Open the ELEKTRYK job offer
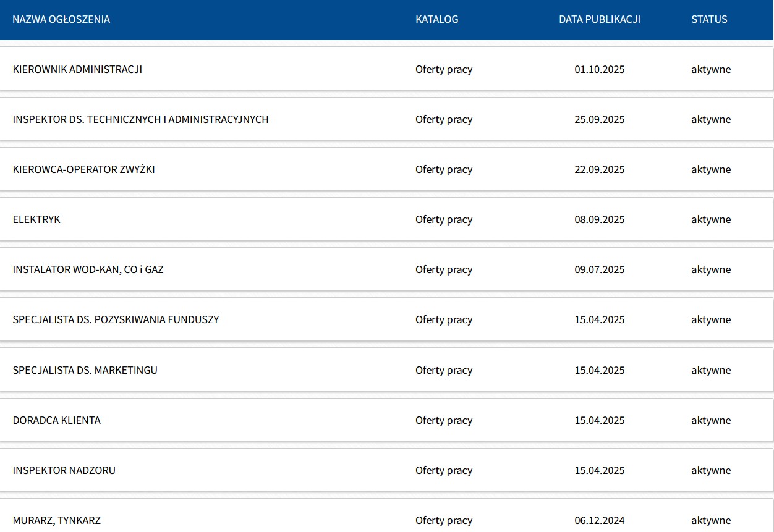 pos(36,219)
